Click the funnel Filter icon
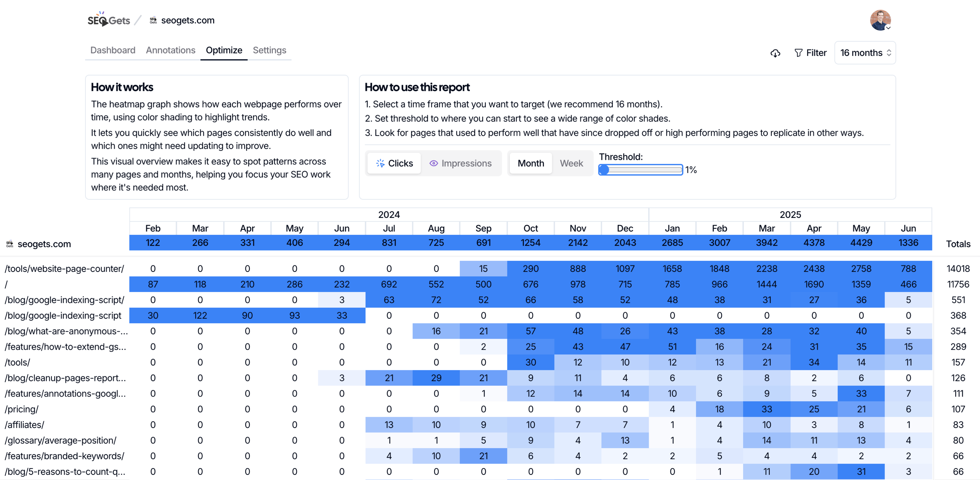 coord(798,53)
